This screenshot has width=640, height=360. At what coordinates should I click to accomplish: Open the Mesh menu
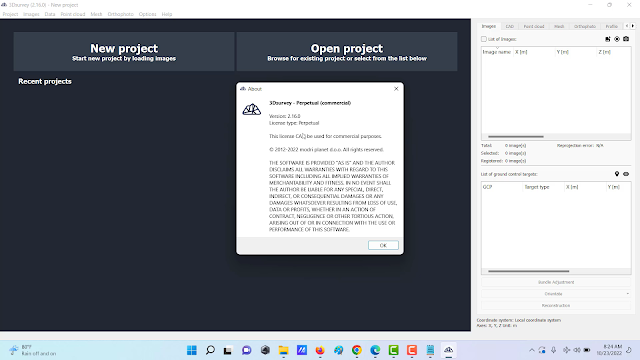(96, 14)
